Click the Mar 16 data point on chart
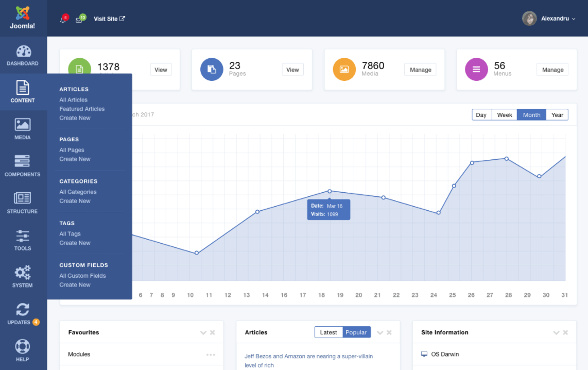This screenshot has width=588, height=370. click(x=330, y=191)
